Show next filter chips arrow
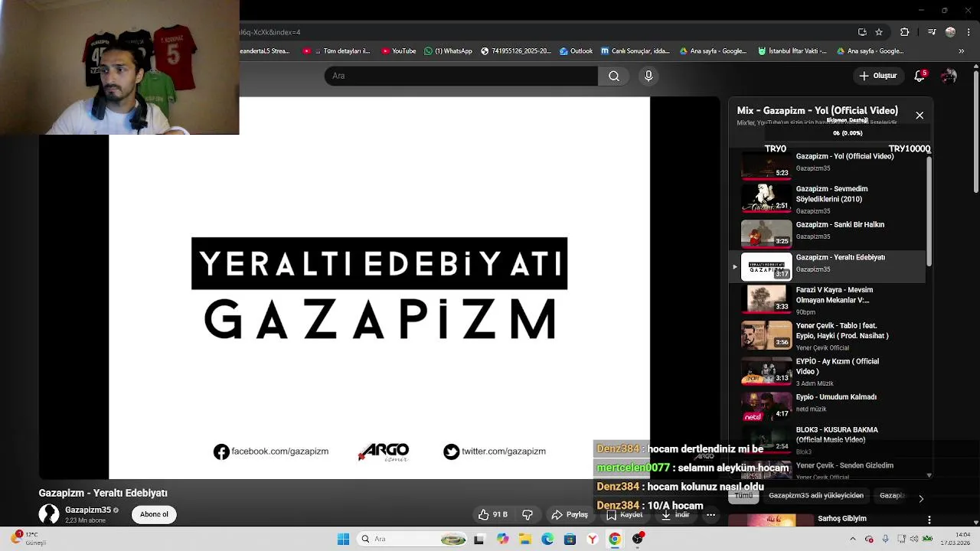 click(920, 498)
